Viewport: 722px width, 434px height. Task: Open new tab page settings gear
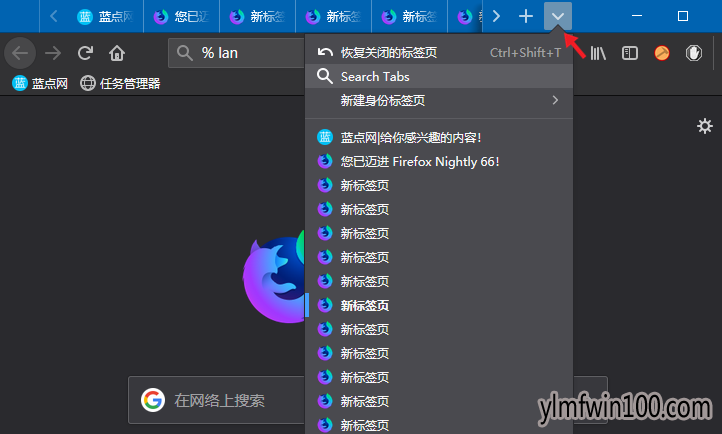tap(705, 126)
